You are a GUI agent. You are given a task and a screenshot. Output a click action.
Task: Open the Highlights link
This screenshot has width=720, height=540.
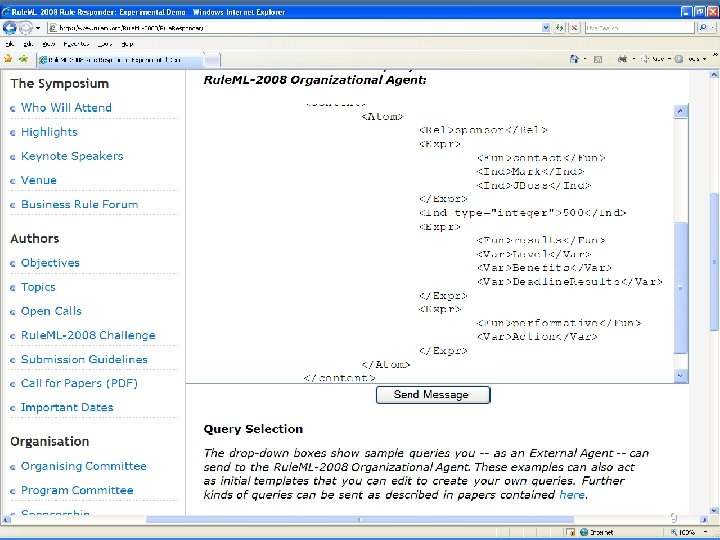(49, 132)
